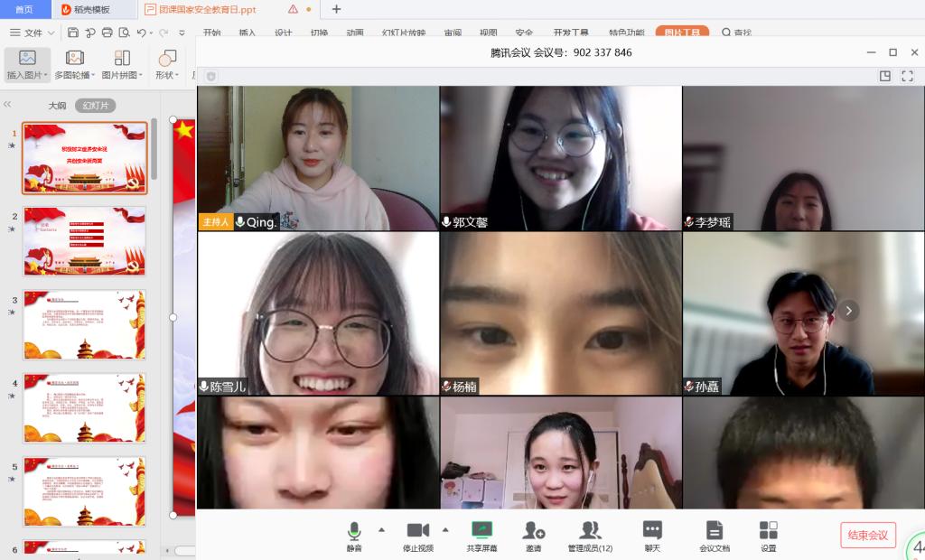
Task: Show next page of video participants
Action: tap(847, 311)
